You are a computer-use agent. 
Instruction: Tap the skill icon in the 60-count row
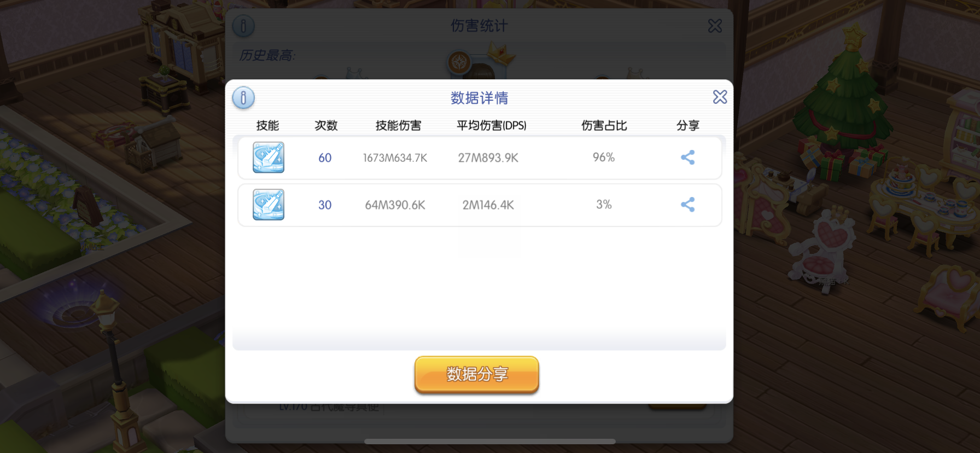[x=269, y=158]
